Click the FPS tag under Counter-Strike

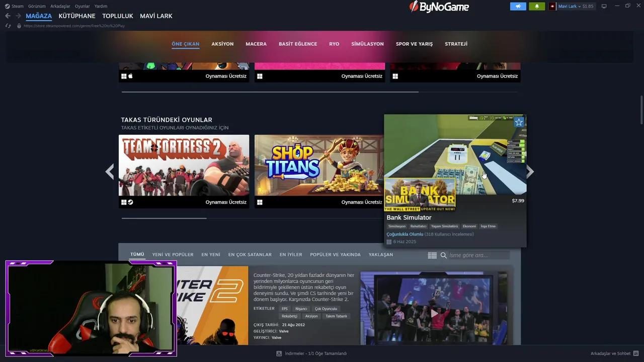click(x=285, y=309)
